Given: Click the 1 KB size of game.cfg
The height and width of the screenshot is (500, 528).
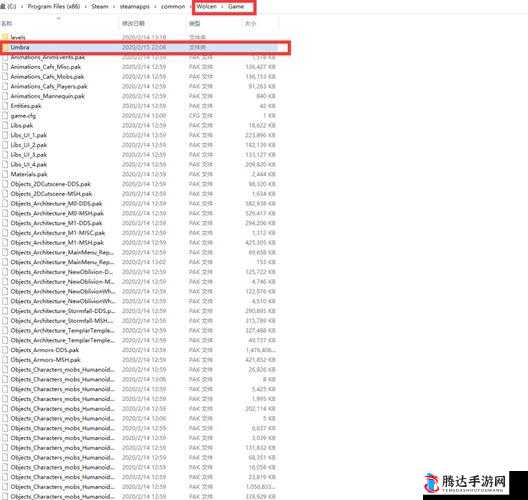Looking at the screenshot, I should click(x=269, y=116).
